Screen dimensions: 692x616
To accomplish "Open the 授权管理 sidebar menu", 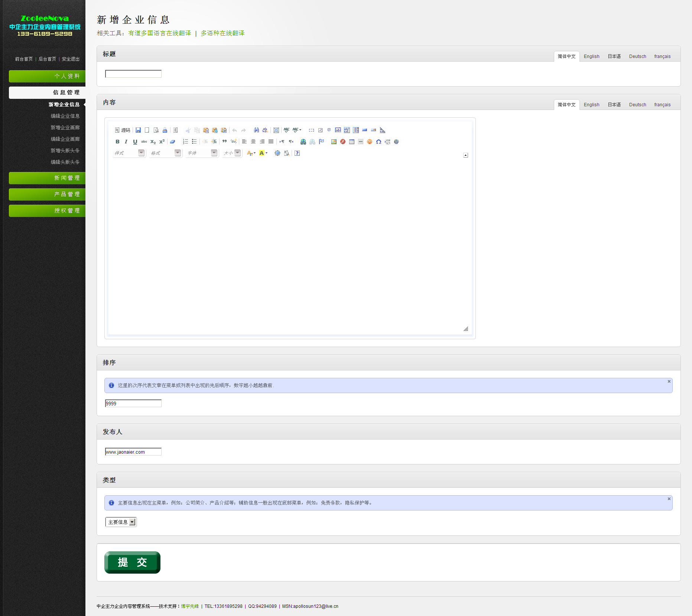I will (x=47, y=211).
